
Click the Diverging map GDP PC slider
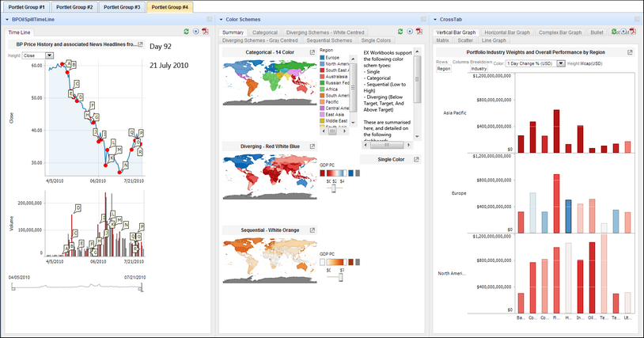[335, 188]
